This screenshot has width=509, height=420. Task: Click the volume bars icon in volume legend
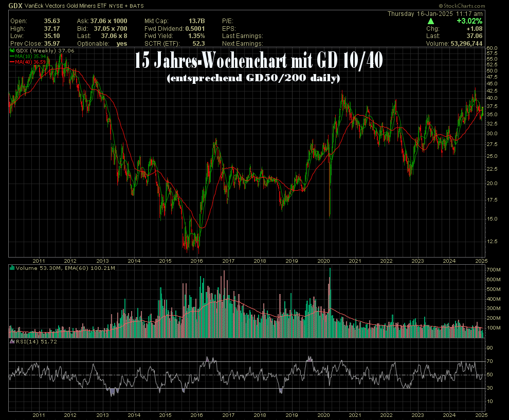(12, 268)
